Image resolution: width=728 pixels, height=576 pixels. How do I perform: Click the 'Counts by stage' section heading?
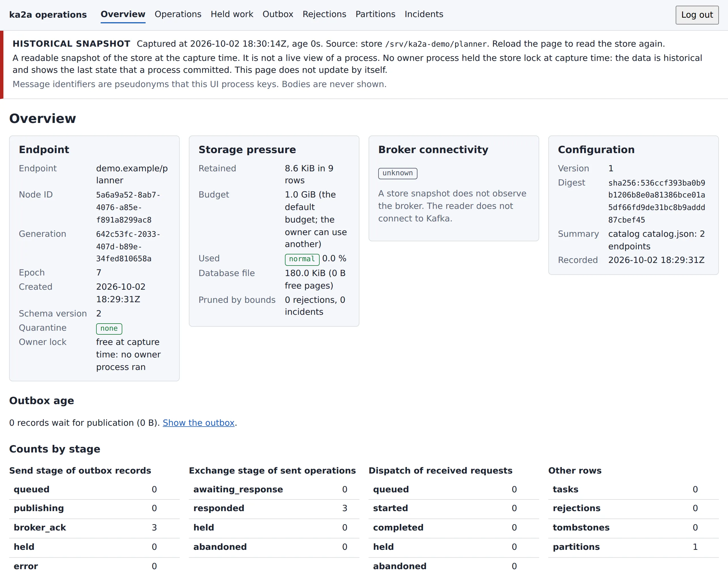[55, 449]
